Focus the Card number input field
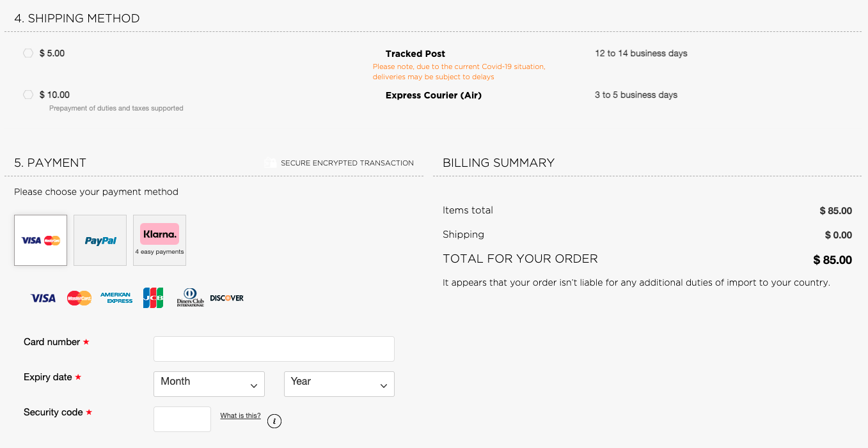This screenshot has height=448, width=868. tap(274, 349)
